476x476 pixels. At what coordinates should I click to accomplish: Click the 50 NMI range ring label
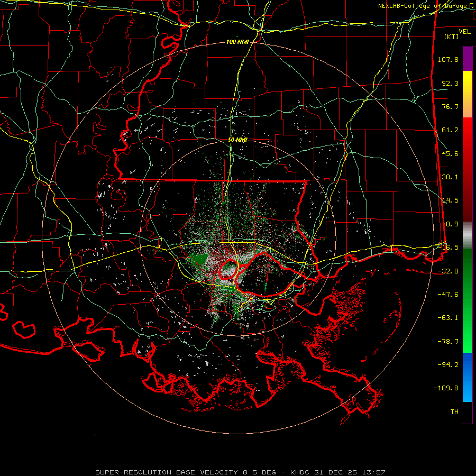pos(237,140)
